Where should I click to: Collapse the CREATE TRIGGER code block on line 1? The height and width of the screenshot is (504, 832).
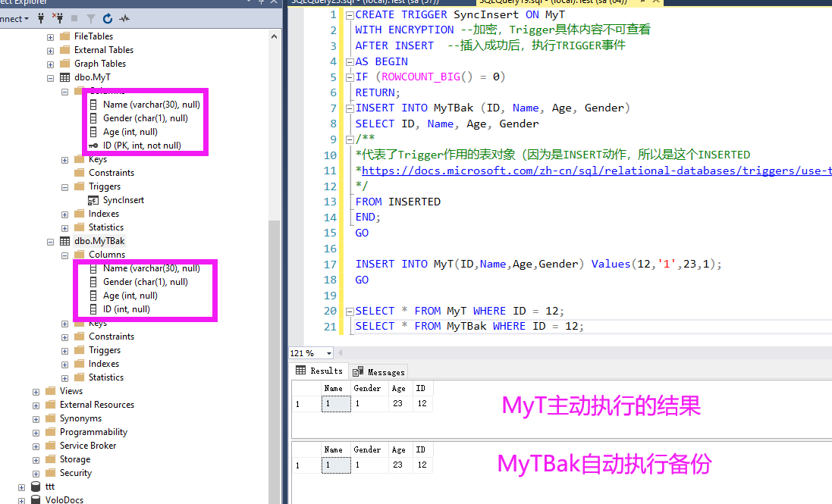pyautogui.click(x=350, y=15)
